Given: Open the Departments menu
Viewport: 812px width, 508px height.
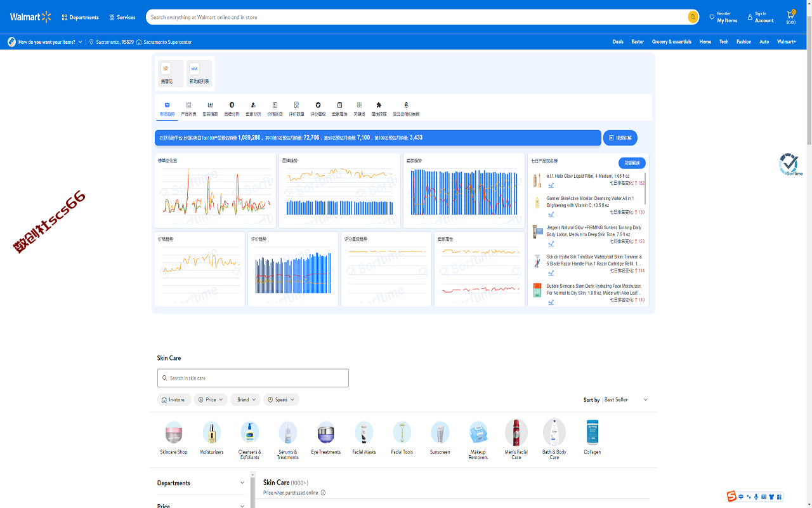Looking at the screenshot, I should (81, 17).
